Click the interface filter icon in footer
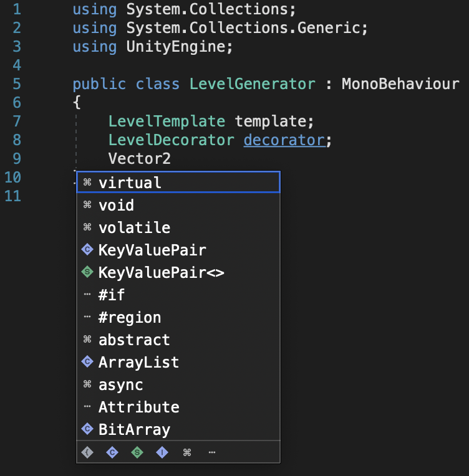 162,452
